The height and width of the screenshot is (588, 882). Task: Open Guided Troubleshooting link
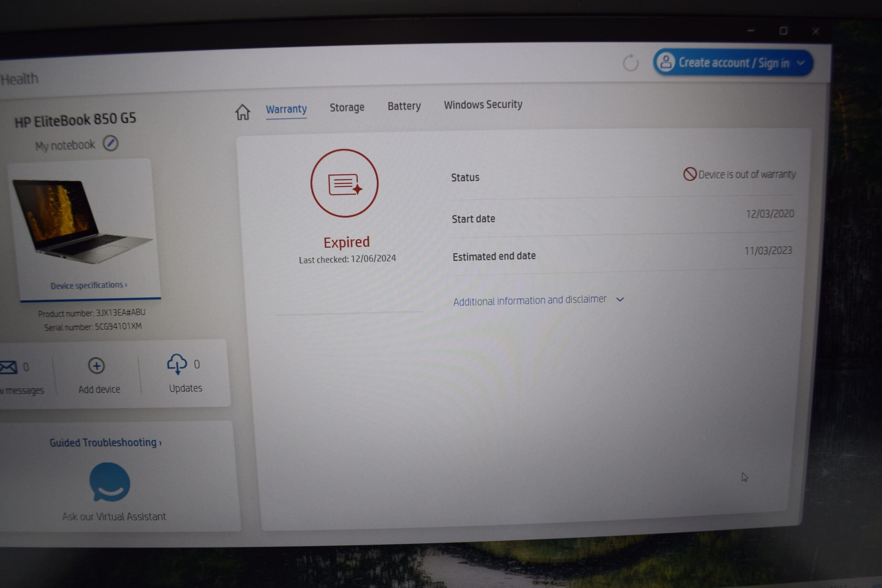[x=105, y=443]
